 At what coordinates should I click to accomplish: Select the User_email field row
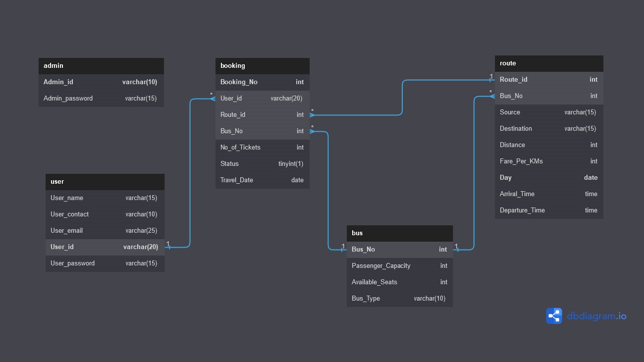(105, 231)
